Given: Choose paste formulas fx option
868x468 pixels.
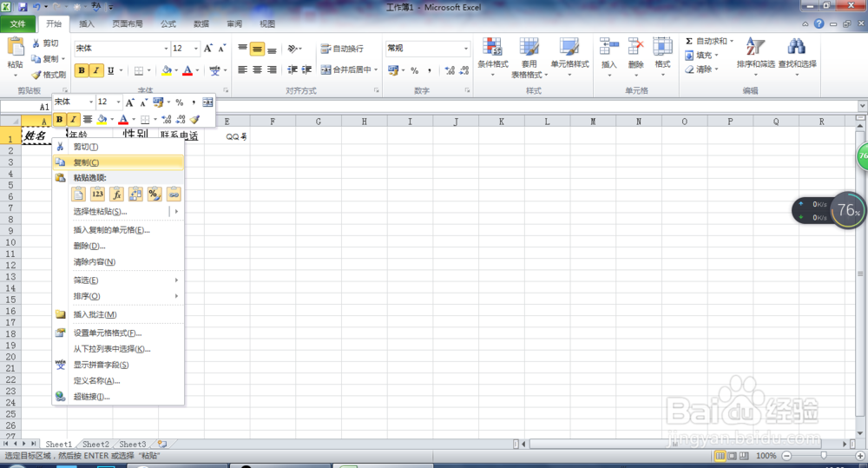Looking at the screenshot, I should pos(116,194).
